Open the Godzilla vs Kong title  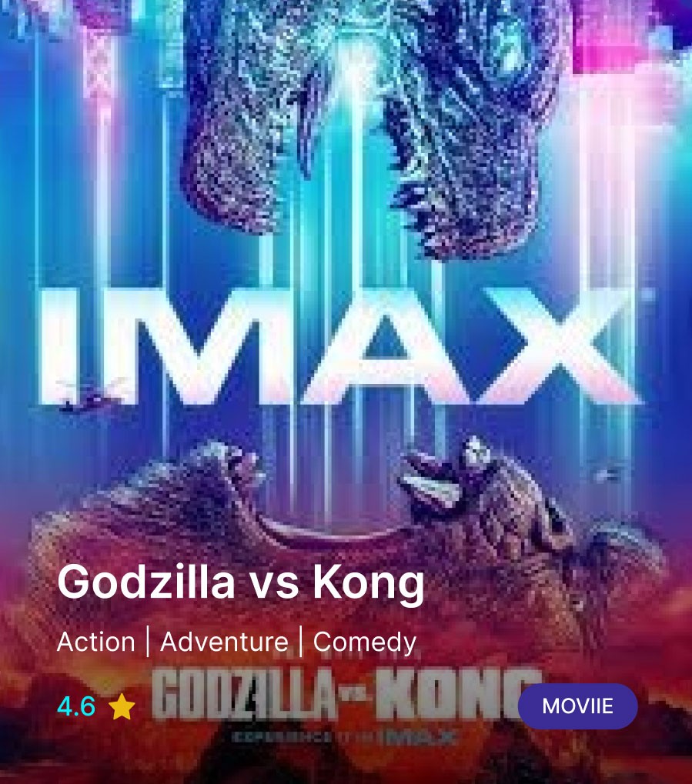pyautogui.click(x=241, y=582)
